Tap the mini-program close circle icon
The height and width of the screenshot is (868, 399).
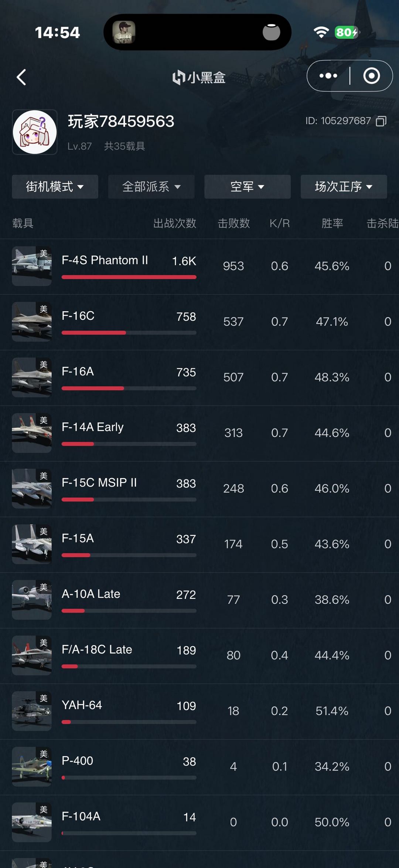(x=371, y=76)
